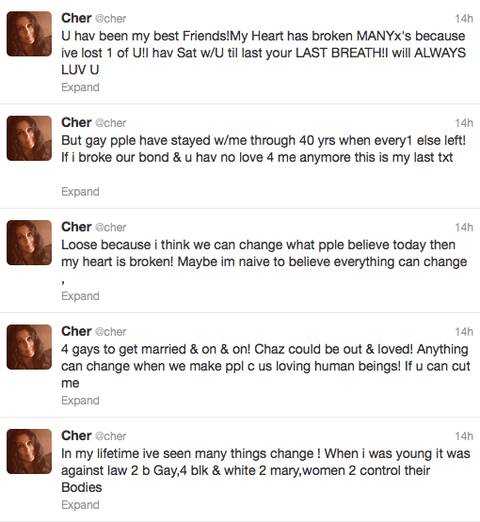This screenshot has height=522, width=480.
Task: Open the 14h timestamp of the 'gay pple' tweet
Action: pyautogui.click(x=464, y=123)
